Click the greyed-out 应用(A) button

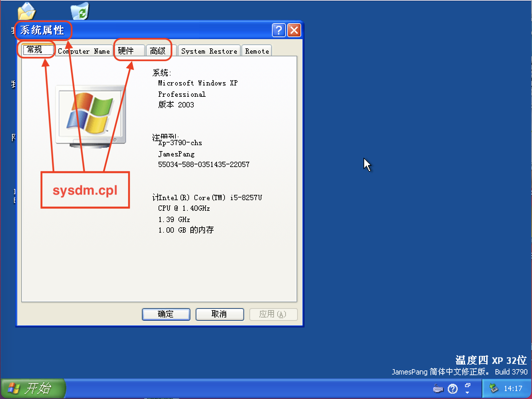pos(273,314)
